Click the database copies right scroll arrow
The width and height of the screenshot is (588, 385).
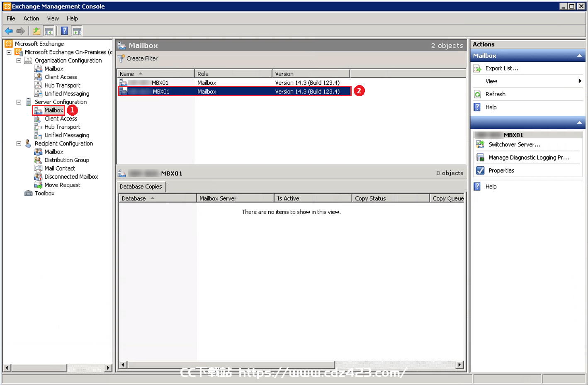pyautogui.click(x=459, y=365)
